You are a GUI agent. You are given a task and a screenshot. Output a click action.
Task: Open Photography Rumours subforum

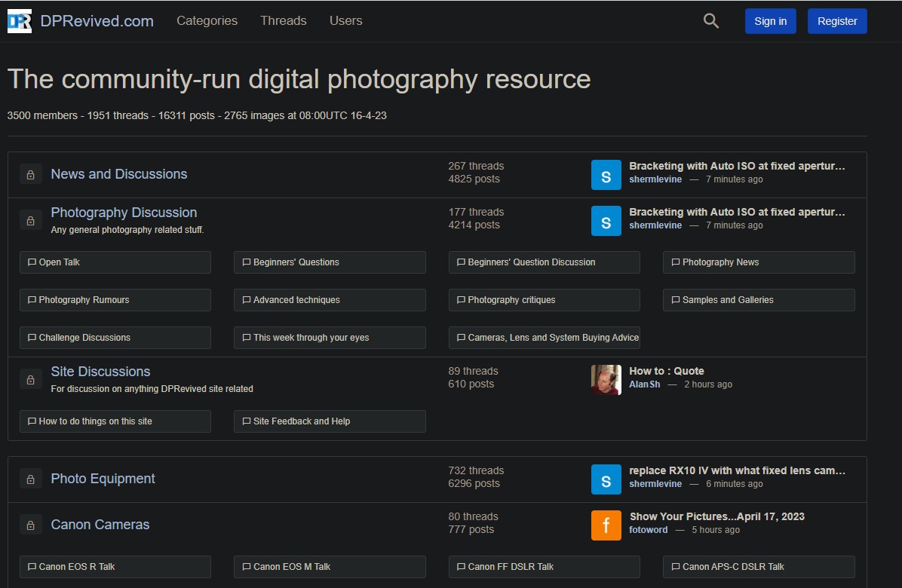(115, 300)
